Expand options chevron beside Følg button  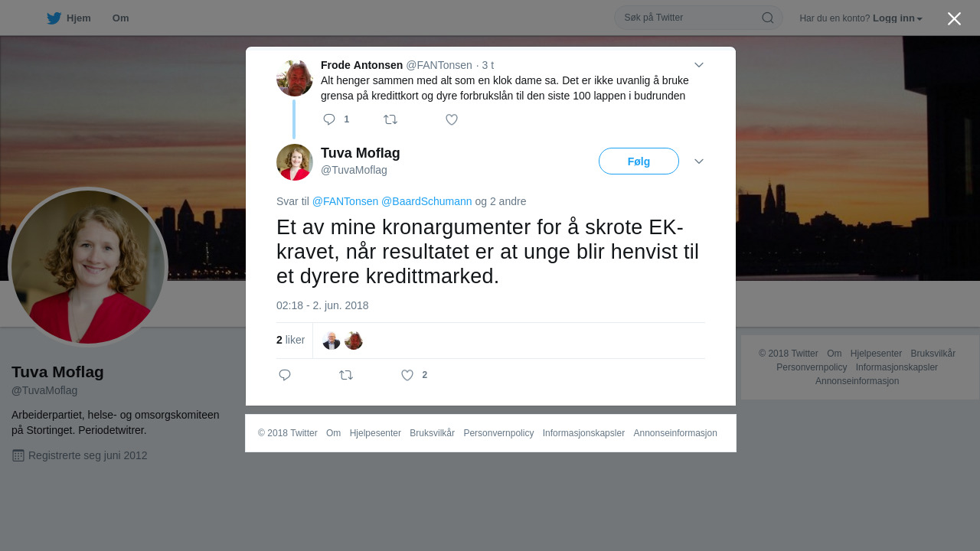[x=699, y=161]
